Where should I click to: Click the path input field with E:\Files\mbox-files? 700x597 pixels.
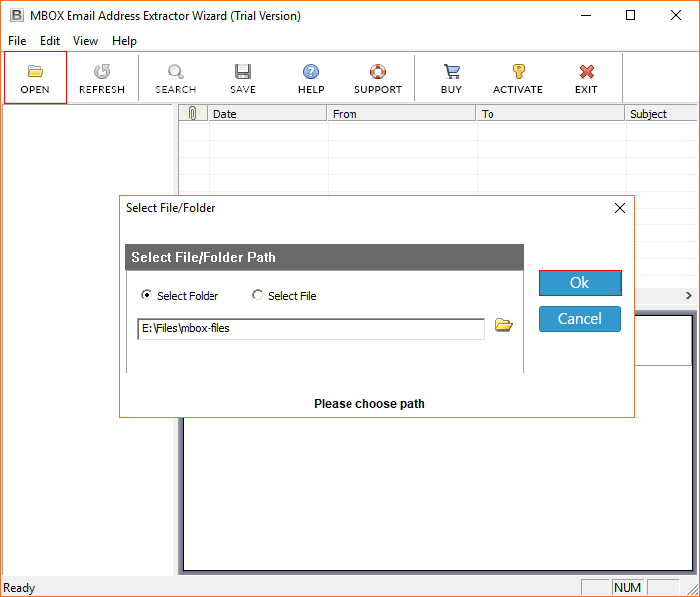coord(311,329)
